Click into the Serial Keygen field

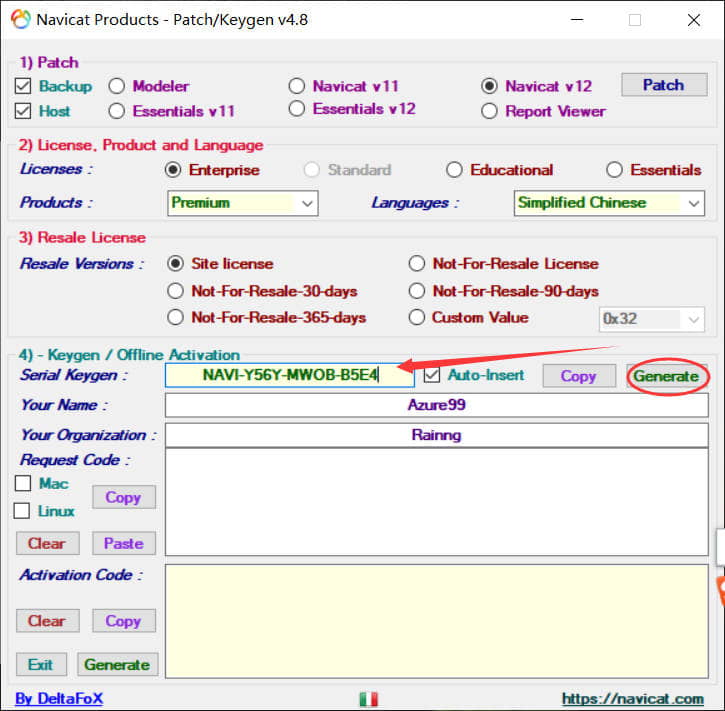click(x=289, y=375)
